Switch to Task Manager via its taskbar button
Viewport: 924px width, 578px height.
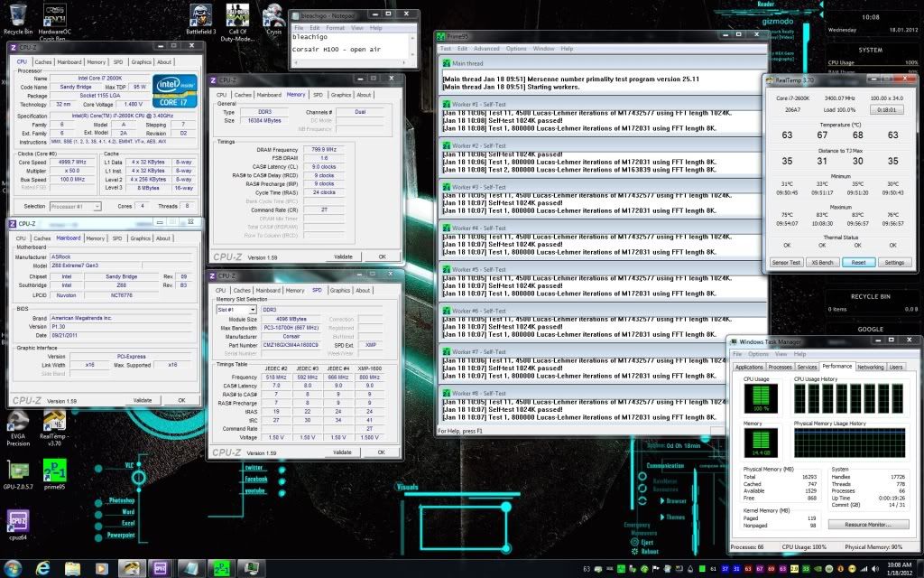pyautogui.click(x=251, y=569)
